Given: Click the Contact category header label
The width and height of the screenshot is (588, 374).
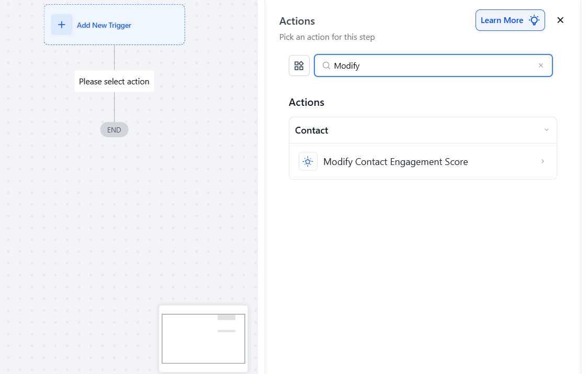Looking at the screenshot, I should click(312, 130).
